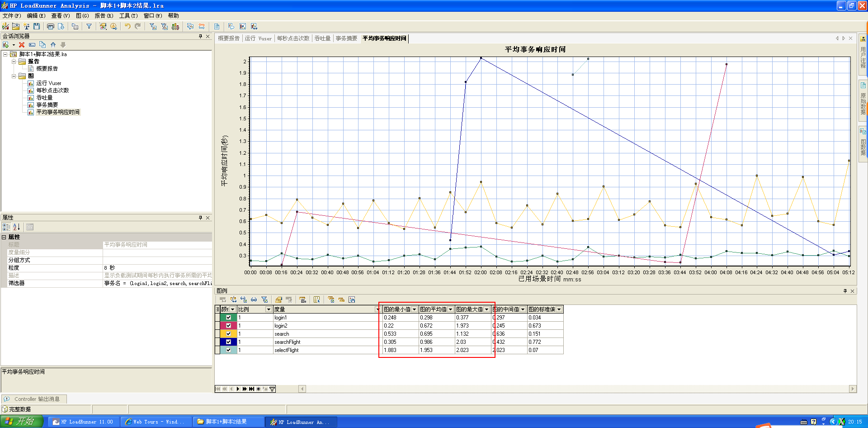The image size is (868, 428).
Task: Toggle the searchFlight legend checkbox
Action: click(228, 342)
